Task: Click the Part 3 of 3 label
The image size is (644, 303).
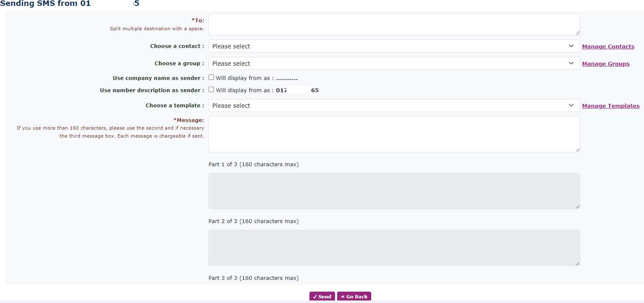Action: 253,278
